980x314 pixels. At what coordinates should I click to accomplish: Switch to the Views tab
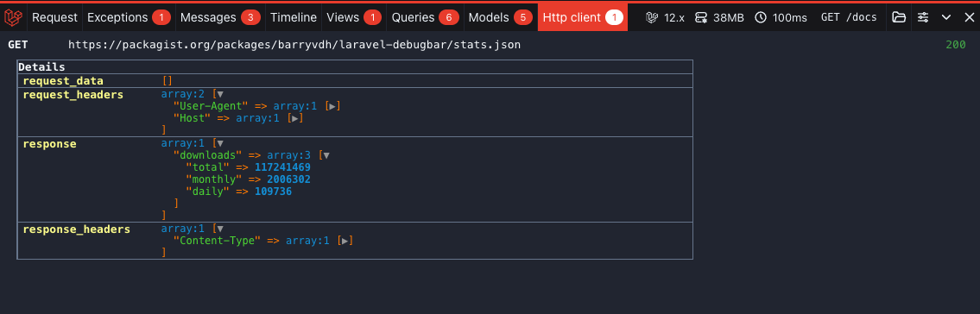(x=354, y=17)
